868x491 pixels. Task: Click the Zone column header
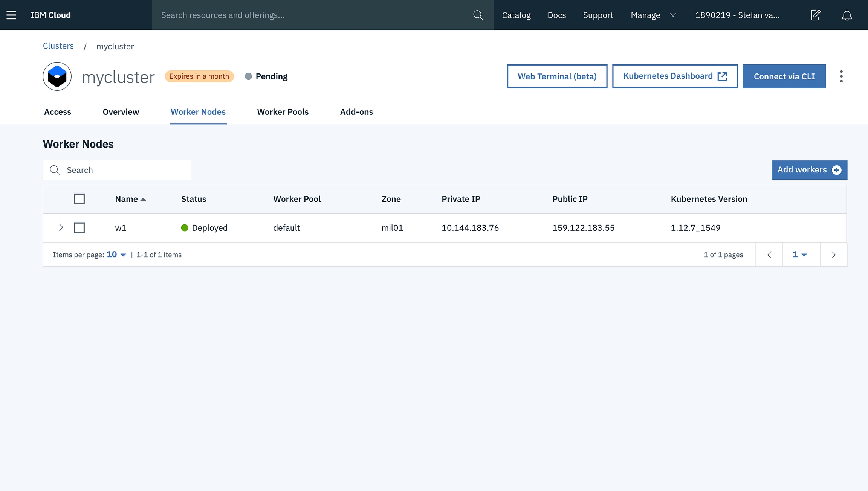pos(391,199)
